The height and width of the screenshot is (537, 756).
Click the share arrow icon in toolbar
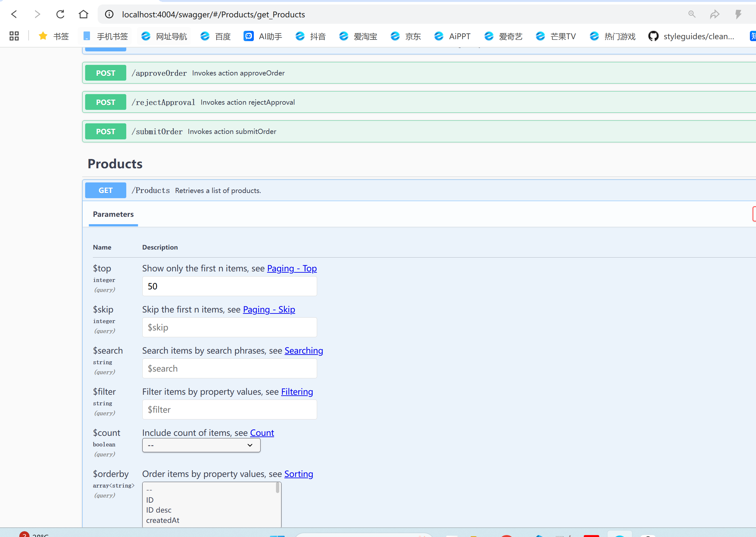click(x=715, y=14)
